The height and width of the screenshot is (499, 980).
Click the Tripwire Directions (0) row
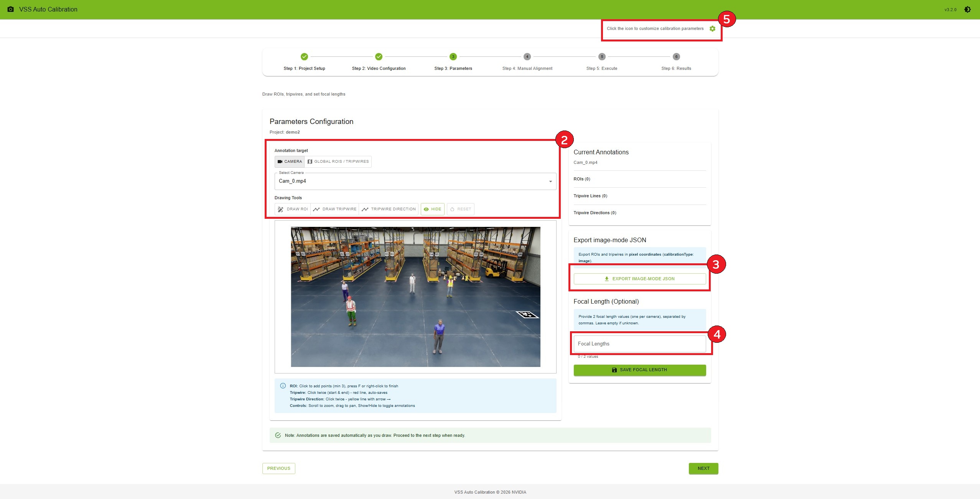(639, 213)
